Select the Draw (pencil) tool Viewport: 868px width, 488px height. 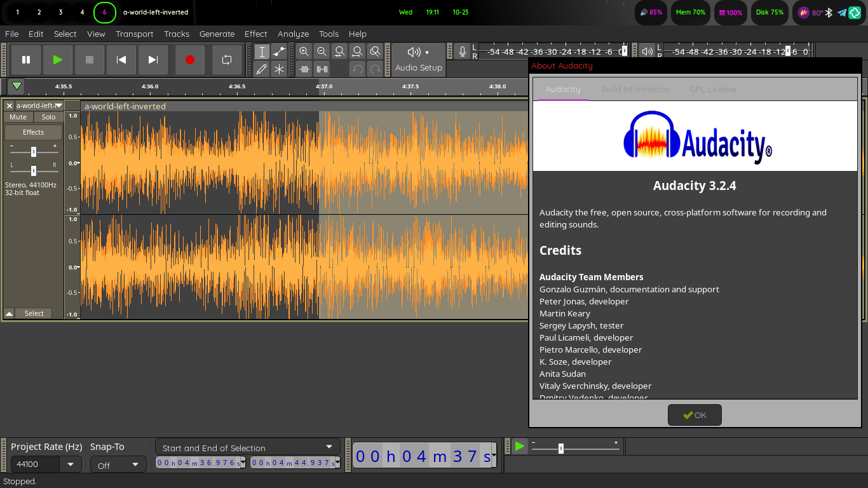click(262, 69)
